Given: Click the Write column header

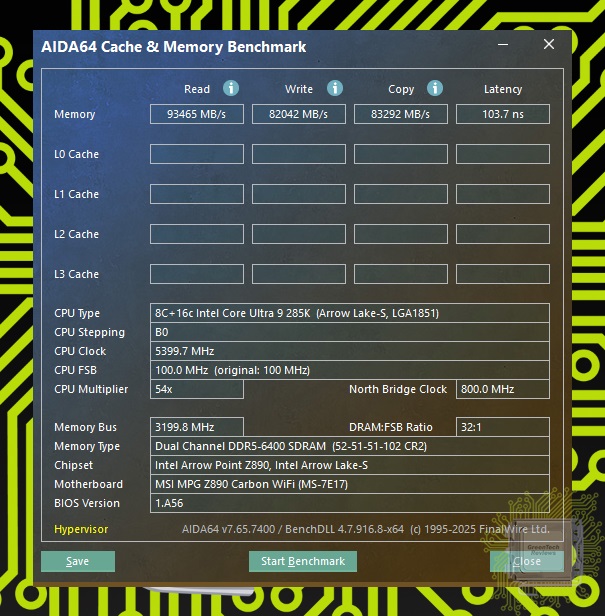Looking at the screenshot, I should (x=299, y=89).
